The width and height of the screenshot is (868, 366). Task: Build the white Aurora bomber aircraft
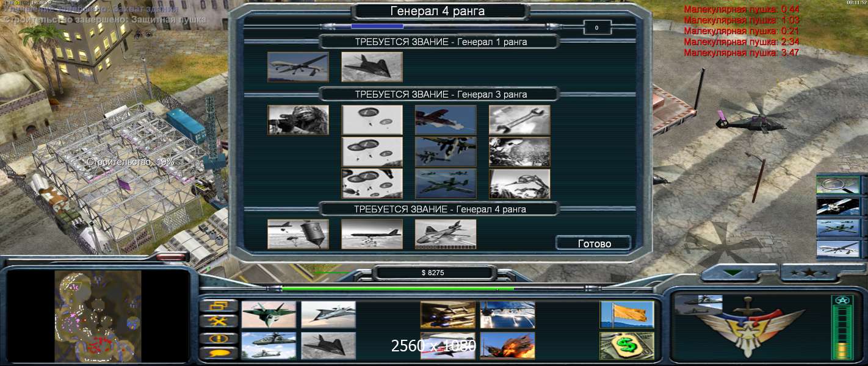click(328, 315)
